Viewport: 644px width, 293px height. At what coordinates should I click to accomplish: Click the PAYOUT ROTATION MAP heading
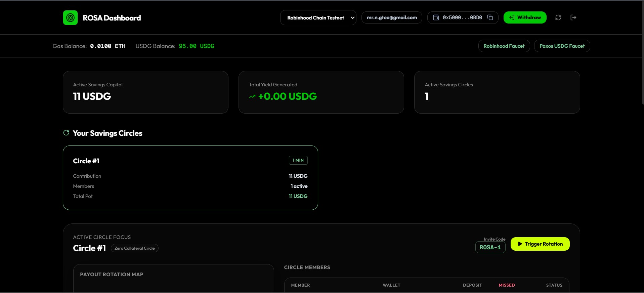(112, 275)
